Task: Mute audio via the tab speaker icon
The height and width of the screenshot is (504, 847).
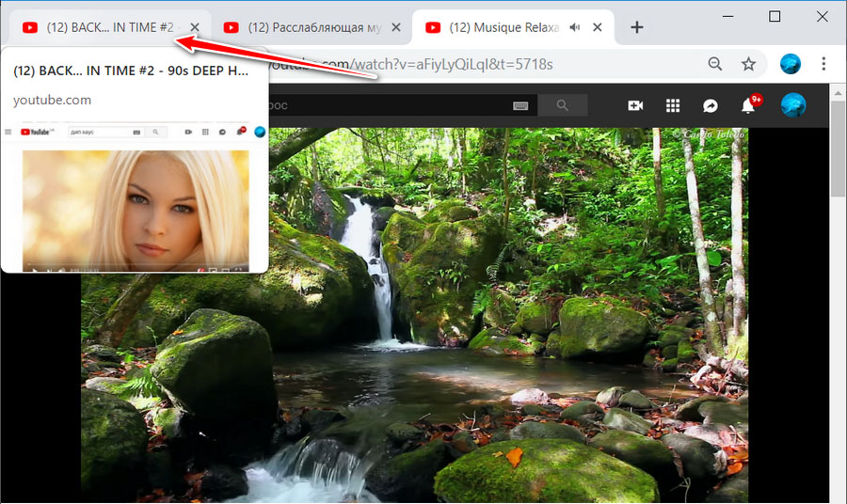Action: point(575,27)
